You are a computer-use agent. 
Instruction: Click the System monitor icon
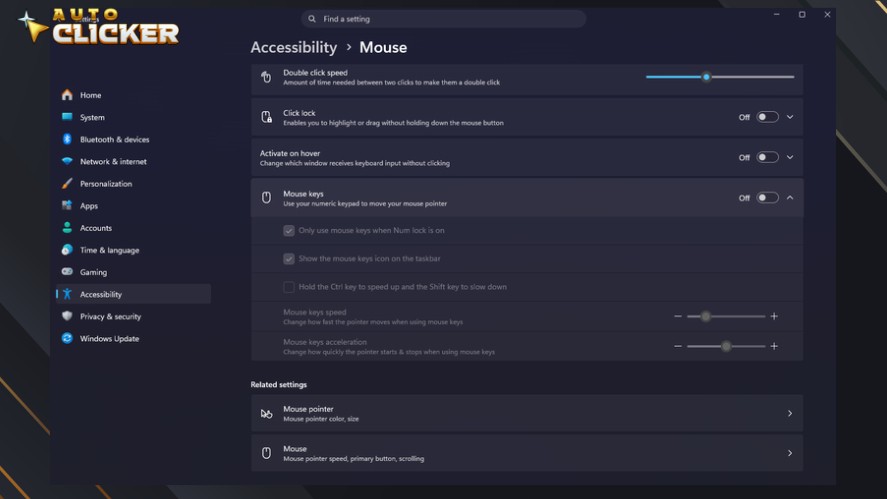point(67,117)
